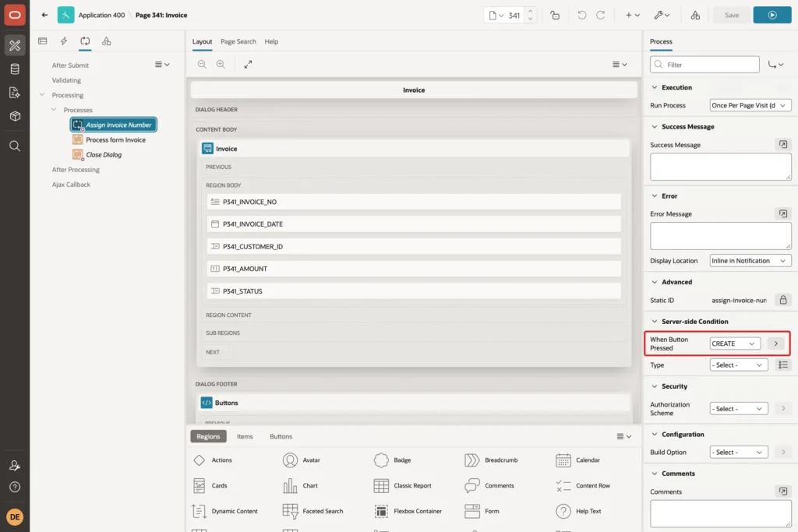Select the Invoice region header
This screenshot has height=532, width=798.
coord(414,149)
